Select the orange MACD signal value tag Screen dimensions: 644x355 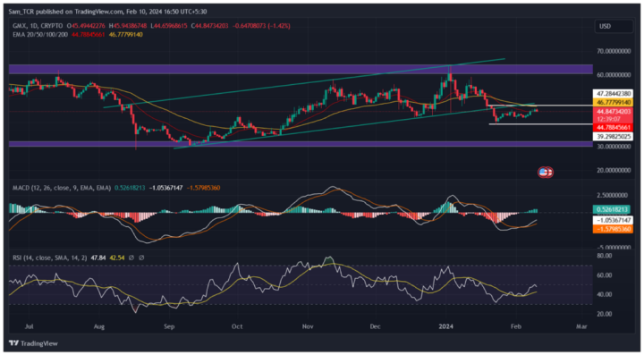[x=613, y=230]
